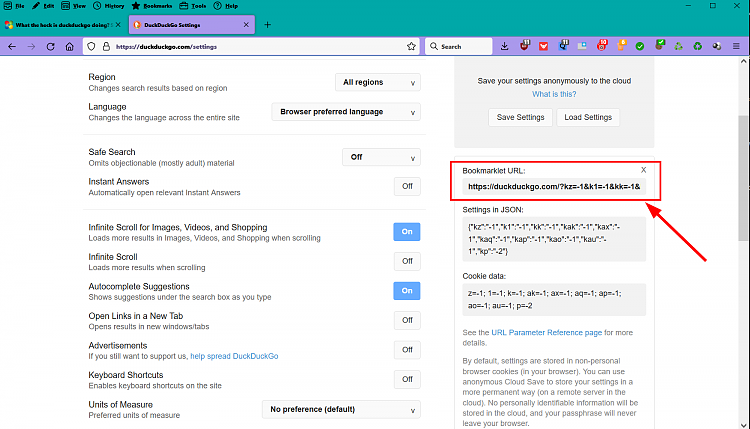Image resolution: width=750 pixels, height=429 pixels.
Task: Select the DuckDuckGo Settings tab
Action: click(191, 25)
